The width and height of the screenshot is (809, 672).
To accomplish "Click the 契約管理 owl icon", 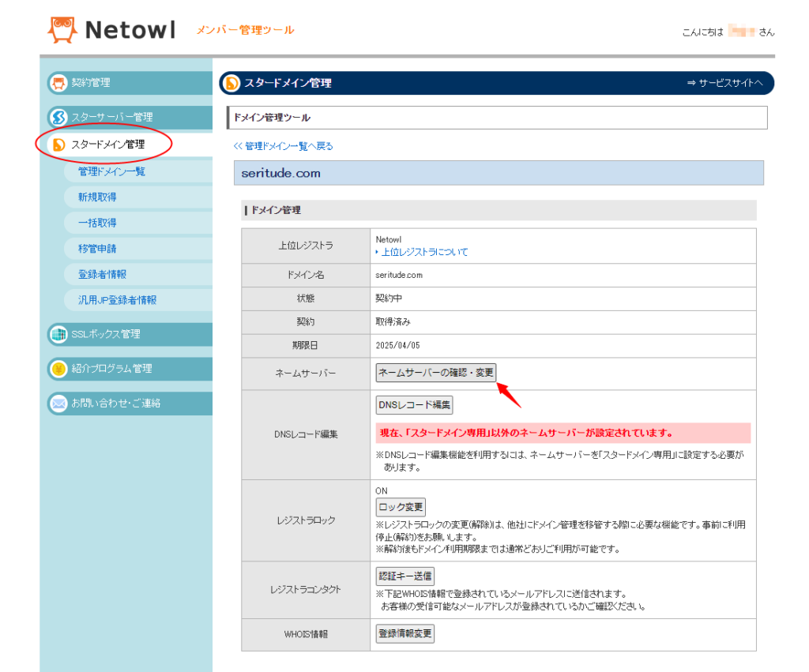I will [x=58, y=82].
